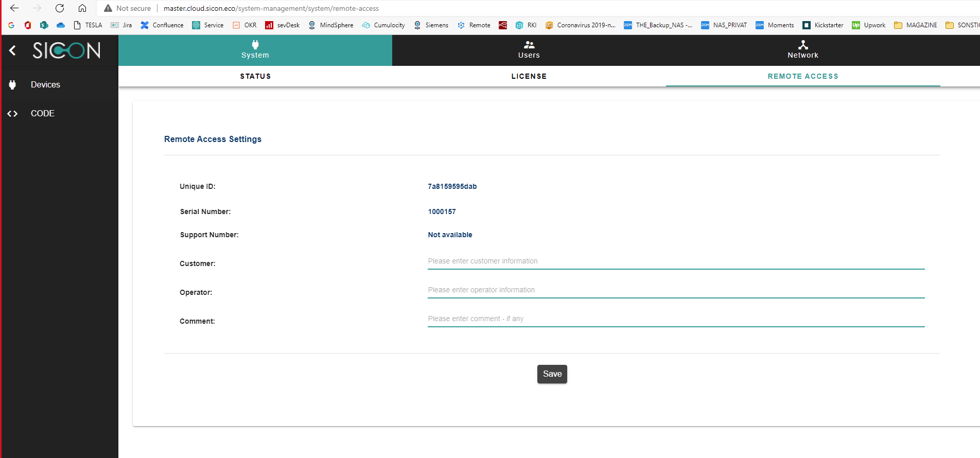Open the Network section
Viewport: 980px width, 458px height.
[x=802, y=50]
